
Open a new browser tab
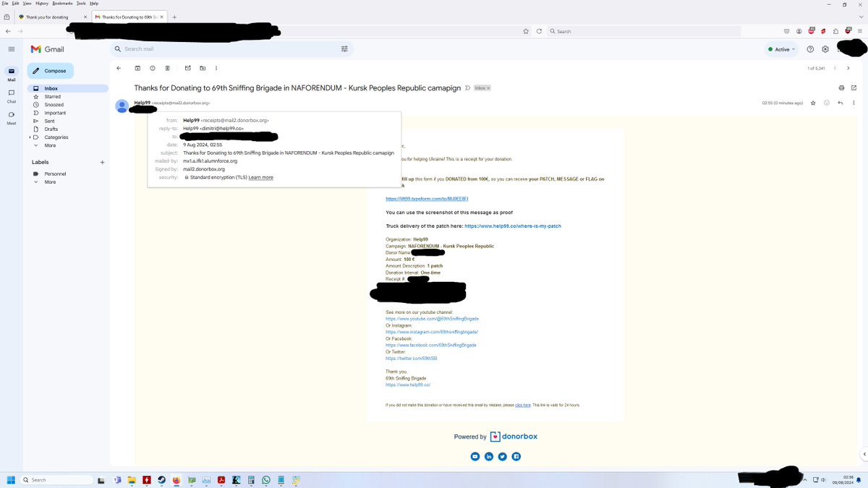pyautogui.click(x=174, y=17)
